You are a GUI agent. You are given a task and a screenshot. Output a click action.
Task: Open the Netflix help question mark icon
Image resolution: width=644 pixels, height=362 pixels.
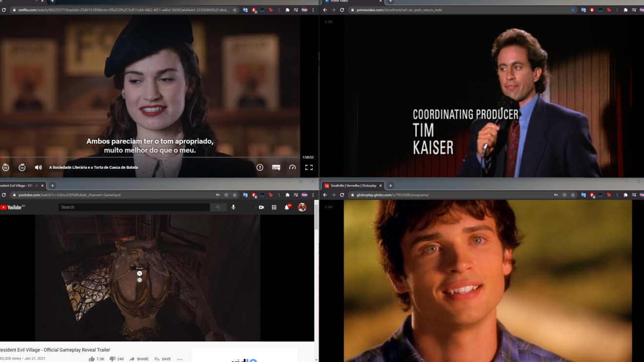click(260, 167)
